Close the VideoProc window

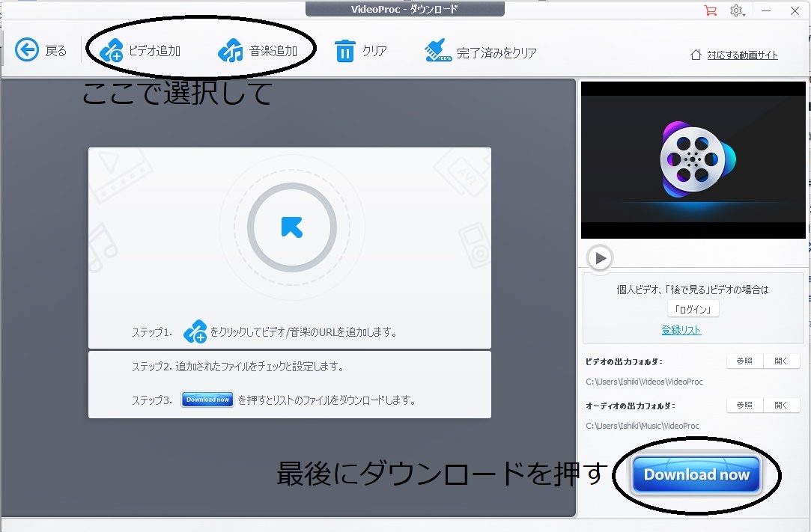[x=795, y=10]
